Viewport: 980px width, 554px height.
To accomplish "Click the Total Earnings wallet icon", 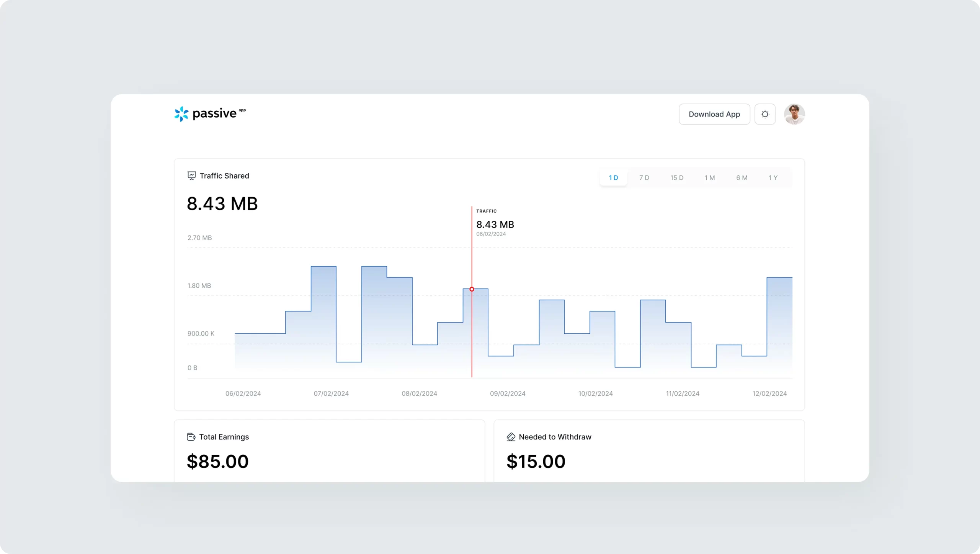I will pyautogui.click(x=191, y=437).
